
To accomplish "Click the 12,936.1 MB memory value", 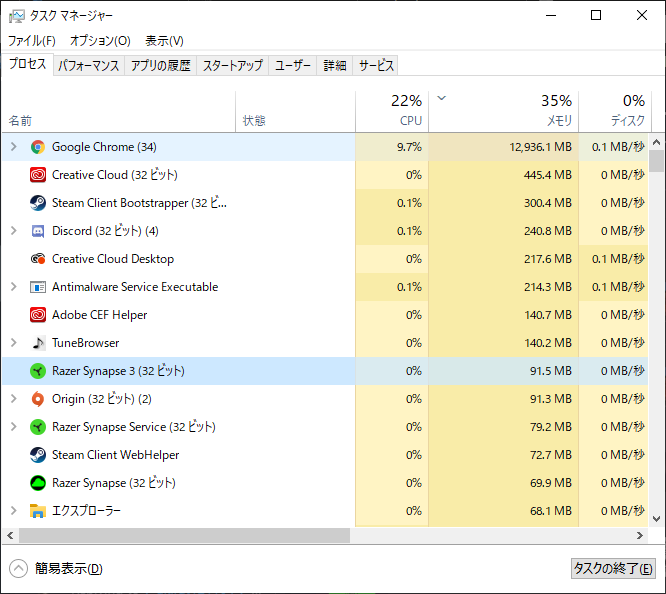I will click(540, 147).
